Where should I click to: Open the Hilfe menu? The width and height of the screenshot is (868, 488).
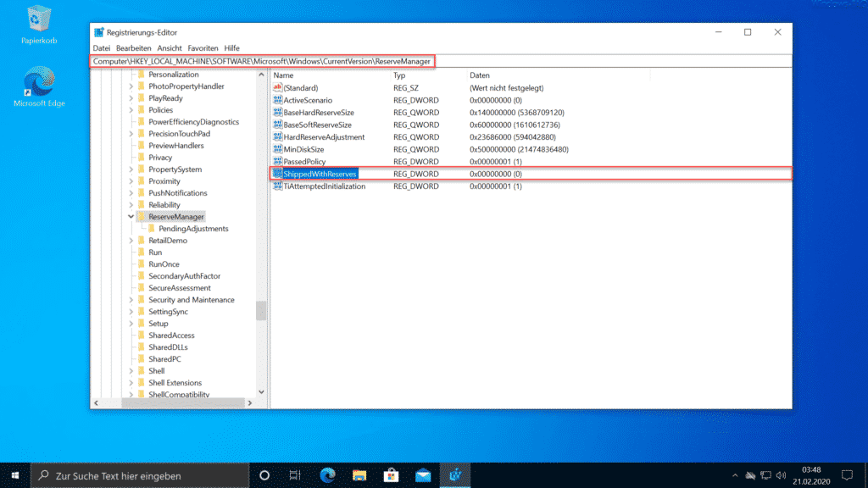point(232,48)
